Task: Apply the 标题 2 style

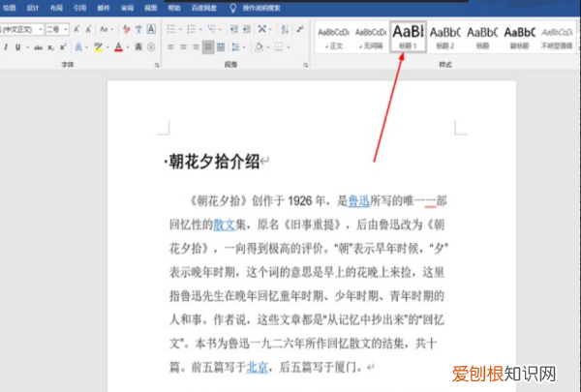Action: [x=445, y=38]
